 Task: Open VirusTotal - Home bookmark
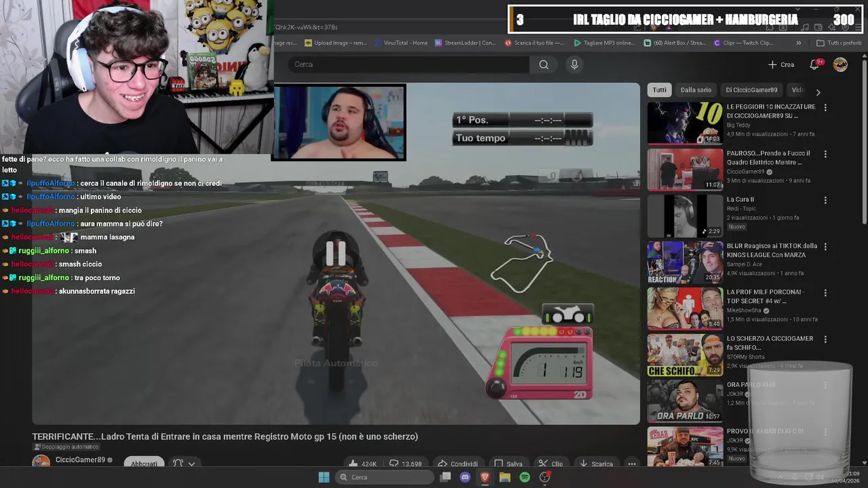point(400,43)
